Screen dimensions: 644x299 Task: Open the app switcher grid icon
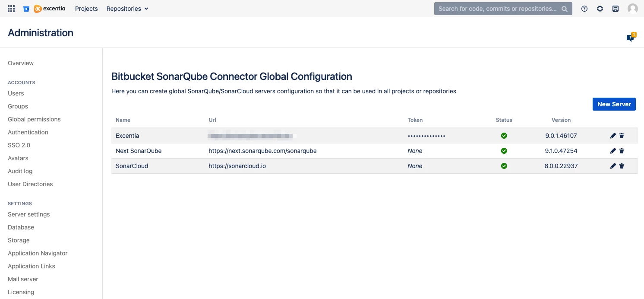[11, 8]
